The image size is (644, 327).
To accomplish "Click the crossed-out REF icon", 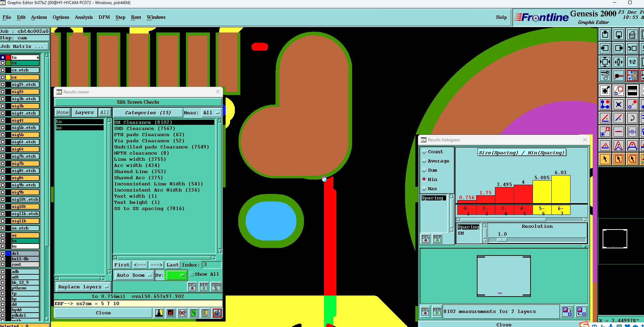I will click(182, 313).
